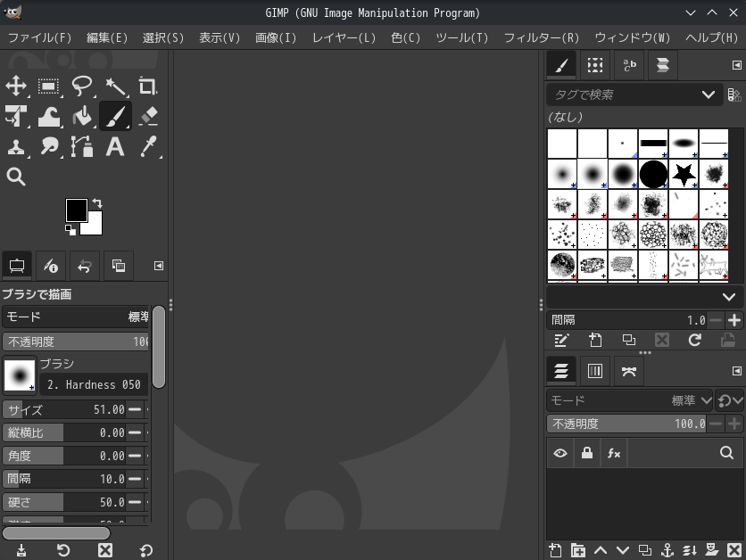Select the Text tool
The image size is (746, 560).
[115, 146]
